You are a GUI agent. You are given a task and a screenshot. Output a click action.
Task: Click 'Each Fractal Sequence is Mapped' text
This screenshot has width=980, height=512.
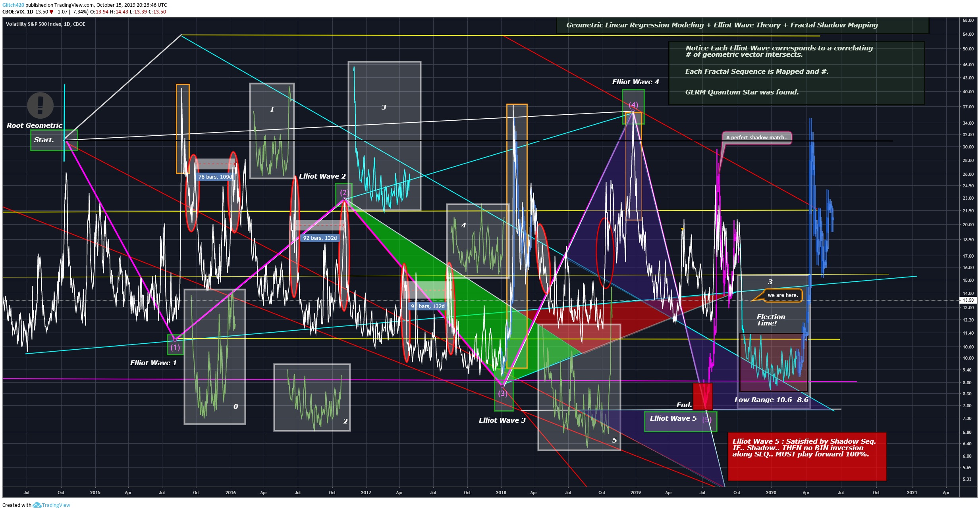coord(757,71)
